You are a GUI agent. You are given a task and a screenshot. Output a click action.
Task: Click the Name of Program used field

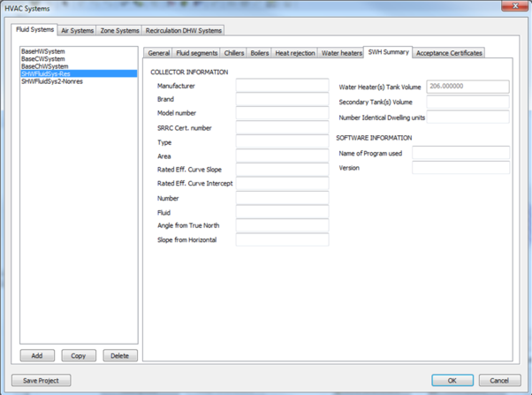pyautogui.click(x=460, y=154)
